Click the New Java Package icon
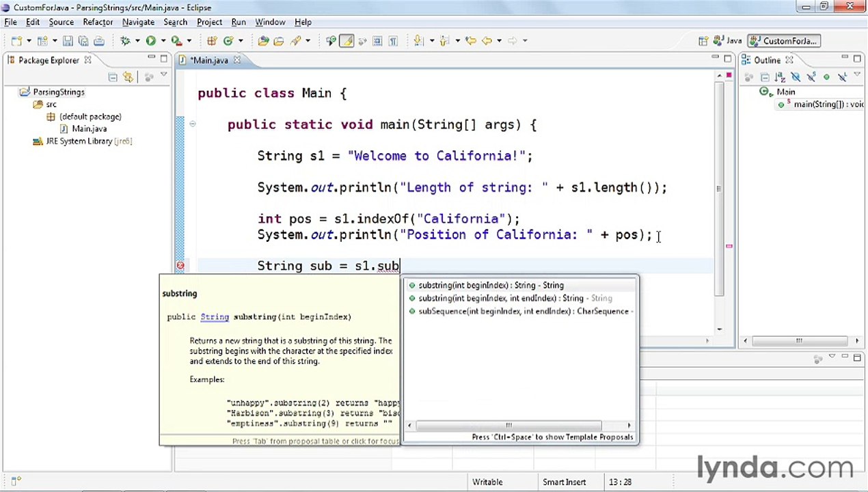 tap(212, 41)
